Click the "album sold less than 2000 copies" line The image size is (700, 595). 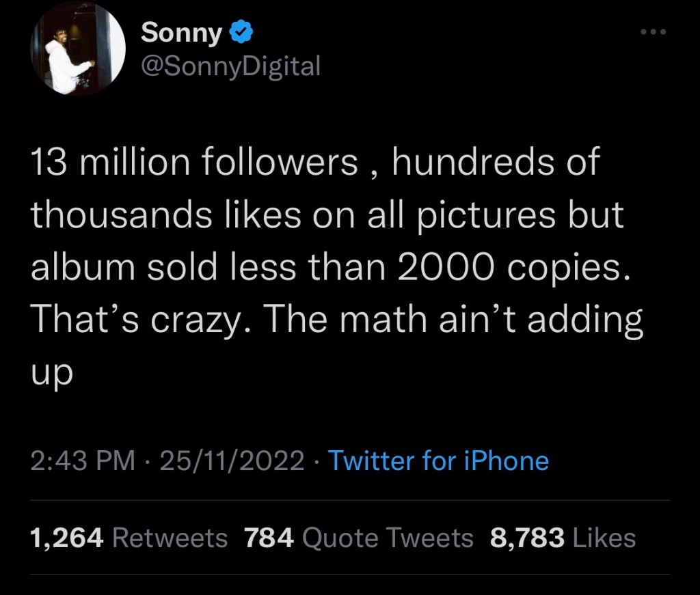(327, 266)
